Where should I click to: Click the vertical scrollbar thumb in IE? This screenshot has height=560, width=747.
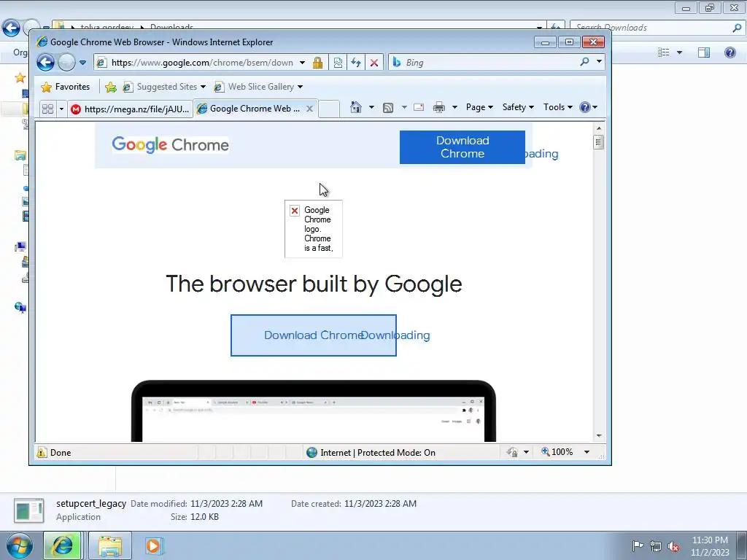click(x=599, y=142)
